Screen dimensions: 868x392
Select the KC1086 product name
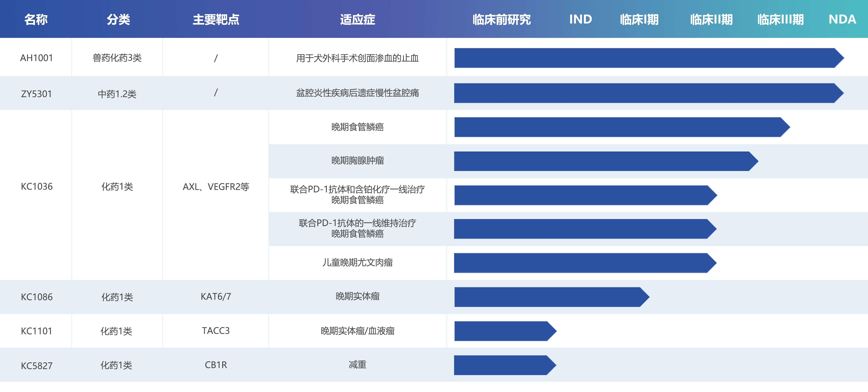tap(37, 297)
